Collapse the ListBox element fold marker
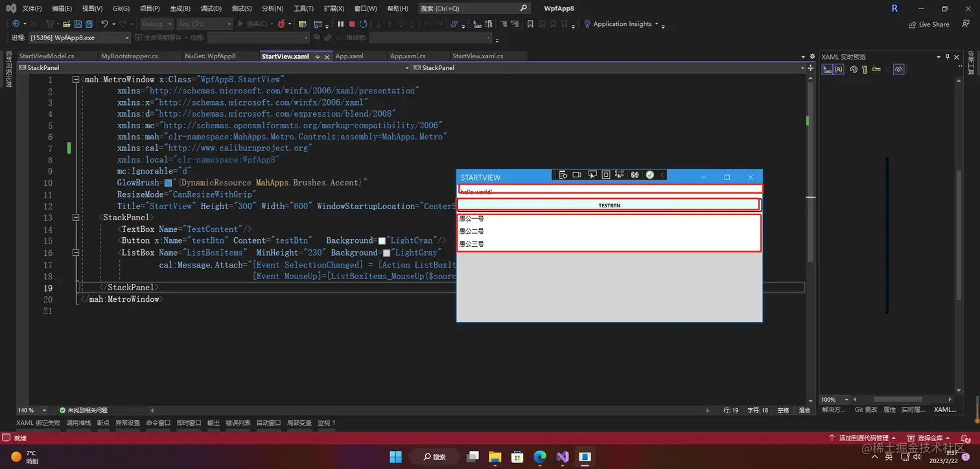Viewport: 980px width, 469px height. pyautogui.click(x=76, y=253)
